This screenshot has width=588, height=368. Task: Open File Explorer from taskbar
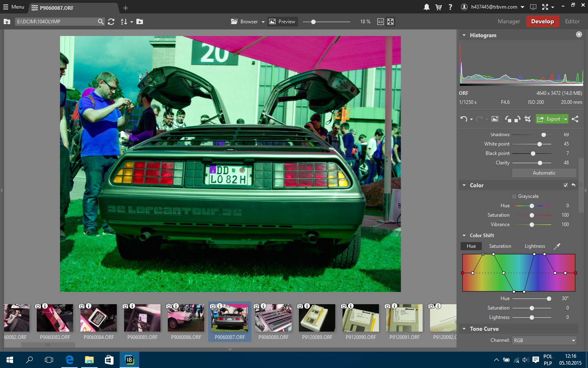click(89, 360)
